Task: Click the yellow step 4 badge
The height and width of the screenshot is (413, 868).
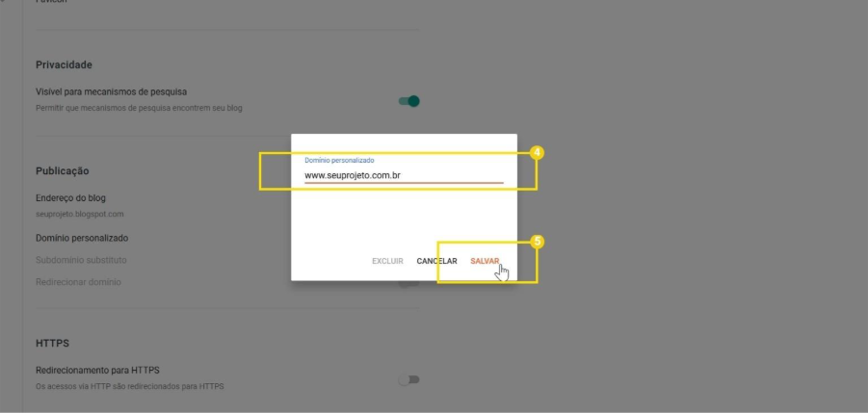Action: pos(538,152)
